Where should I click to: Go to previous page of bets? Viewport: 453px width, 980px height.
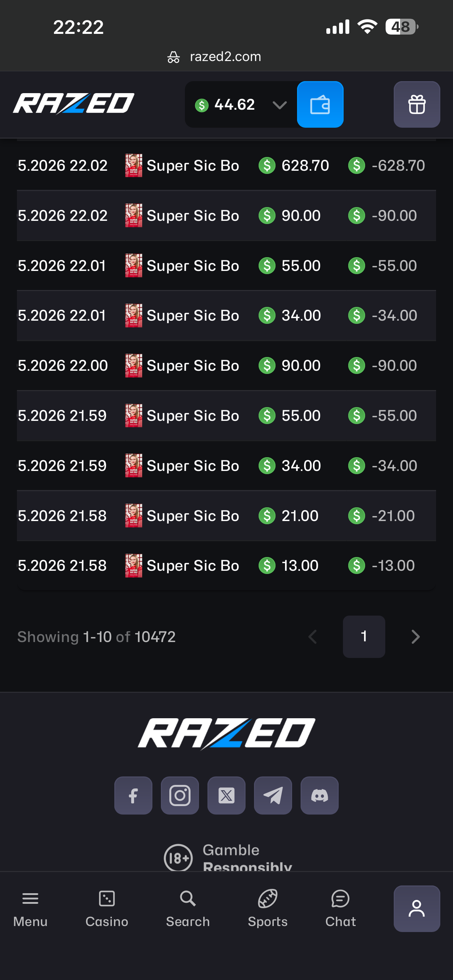[x=313, y=637]
